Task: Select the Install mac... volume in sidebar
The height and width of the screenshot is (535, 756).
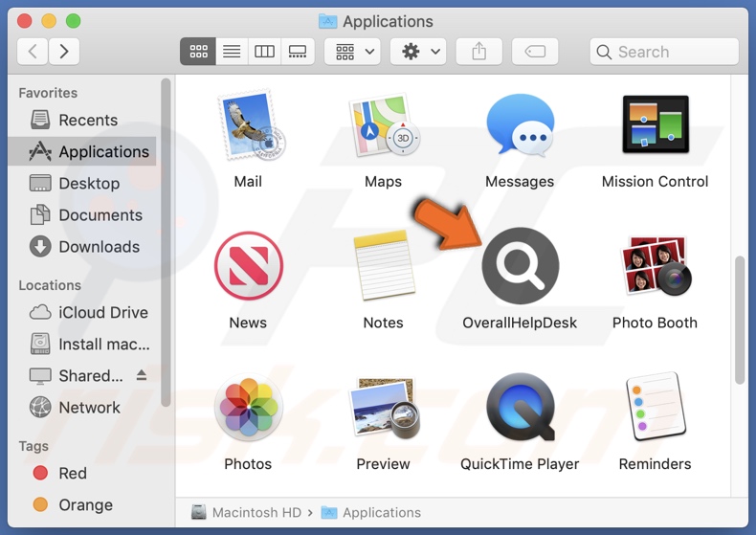Action: point(82,345)
